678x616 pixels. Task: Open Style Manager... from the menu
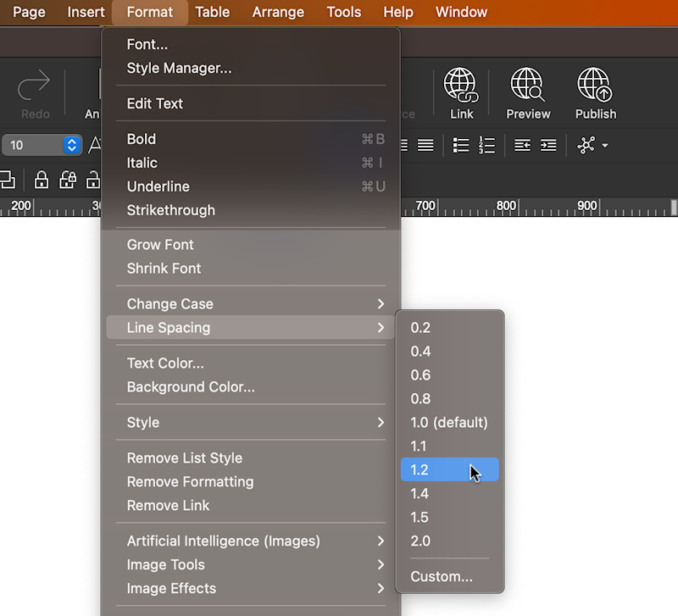[x=179, y=69]
